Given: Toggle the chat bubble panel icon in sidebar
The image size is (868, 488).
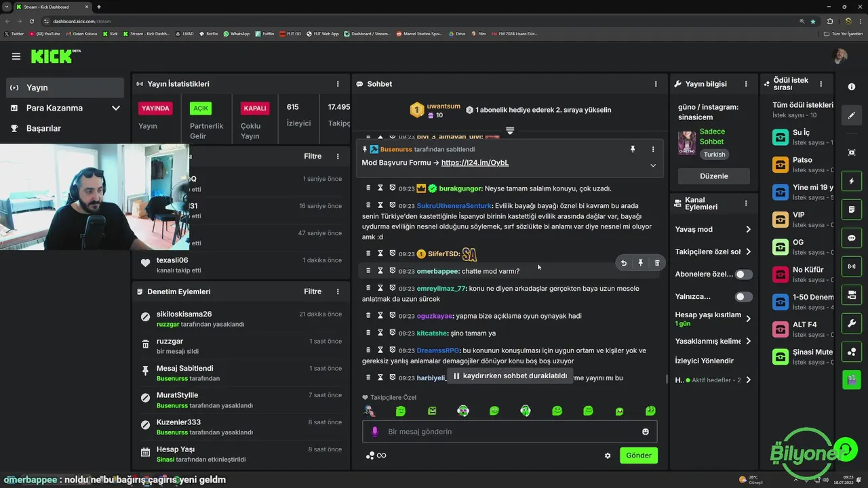Looking at the screenshot, I should tap(852, 239).
